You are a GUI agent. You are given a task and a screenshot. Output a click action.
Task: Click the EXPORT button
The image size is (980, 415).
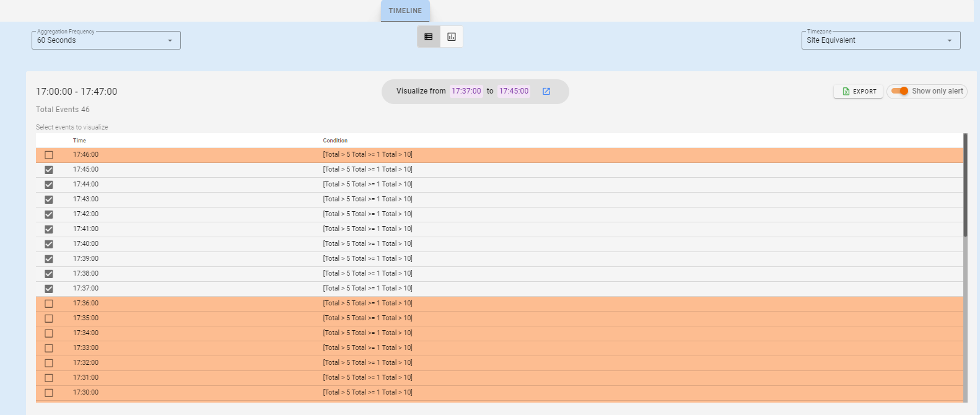click(x=858, y=92)
